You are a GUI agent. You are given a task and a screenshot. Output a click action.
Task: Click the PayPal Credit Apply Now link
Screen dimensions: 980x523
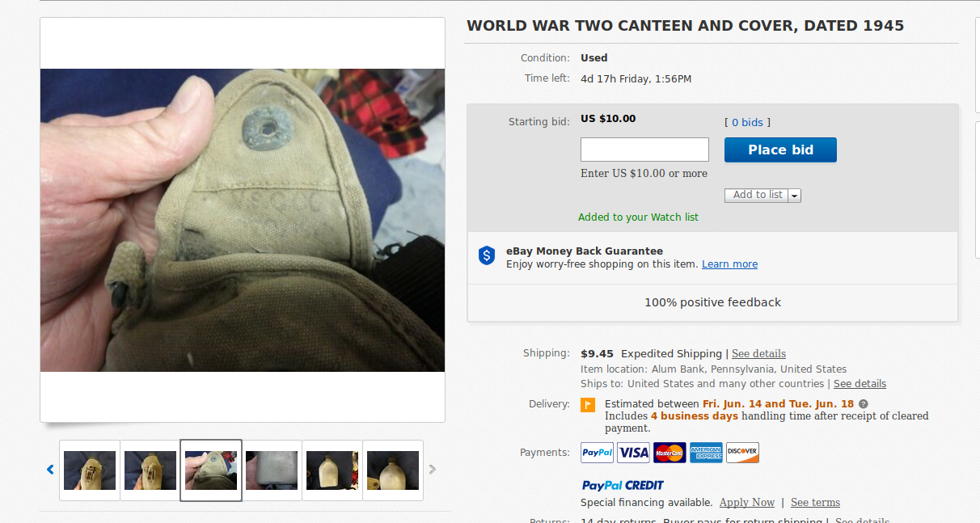click(x=746, y=503)
